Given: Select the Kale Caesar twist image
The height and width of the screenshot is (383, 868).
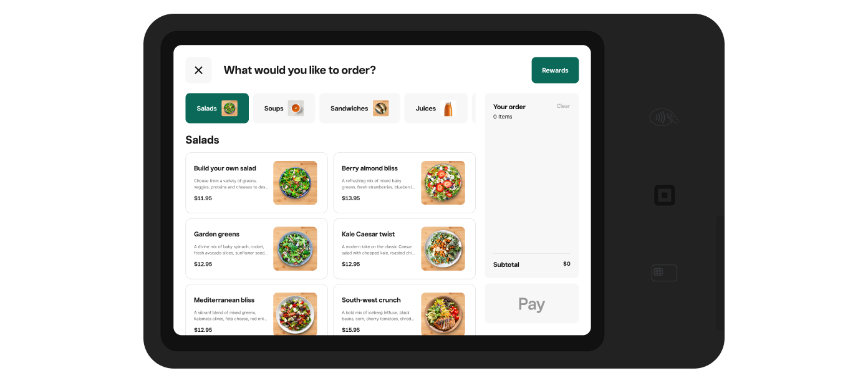Looking at the screenshot, I should 443,249.
